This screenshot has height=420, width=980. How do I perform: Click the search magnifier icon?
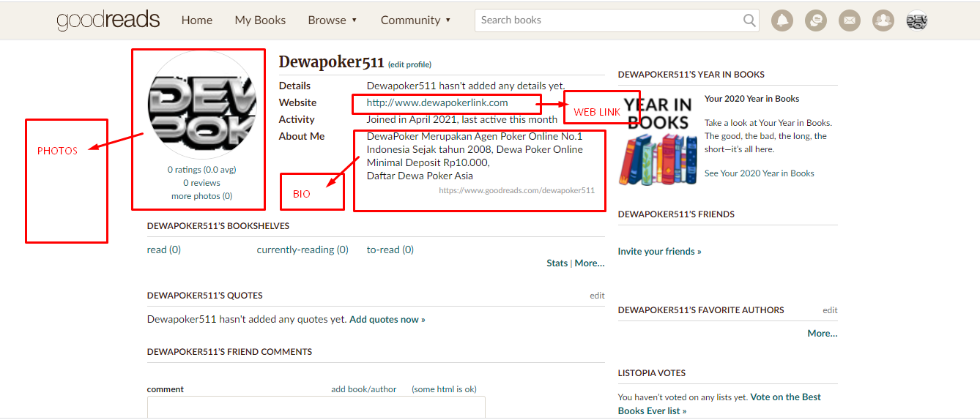tap(749, 20)
